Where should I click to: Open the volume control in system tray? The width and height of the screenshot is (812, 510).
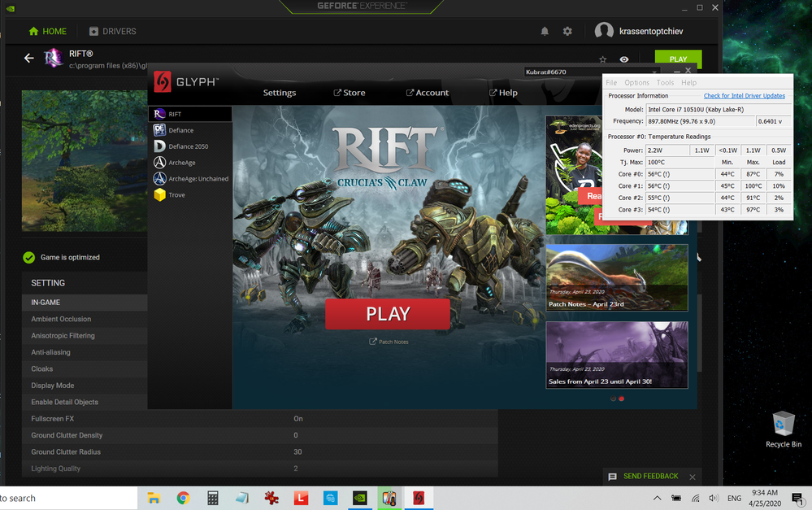[714, 498]
